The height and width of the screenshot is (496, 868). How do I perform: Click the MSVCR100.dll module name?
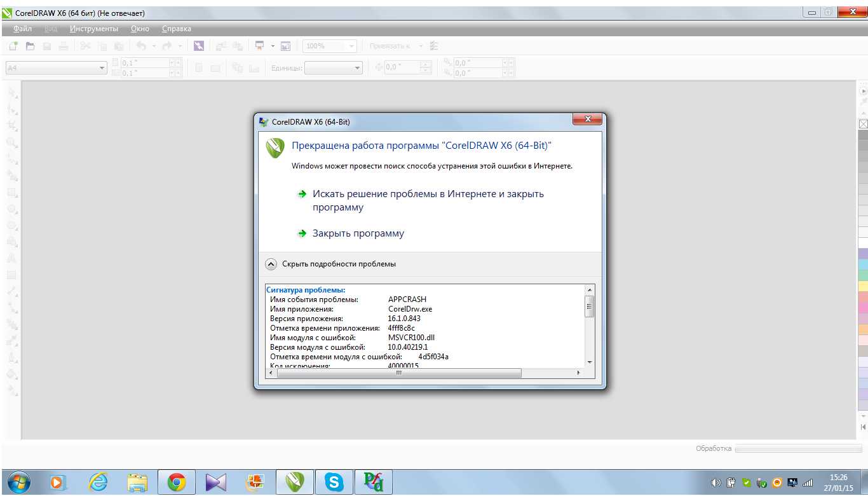coord(411,338)
